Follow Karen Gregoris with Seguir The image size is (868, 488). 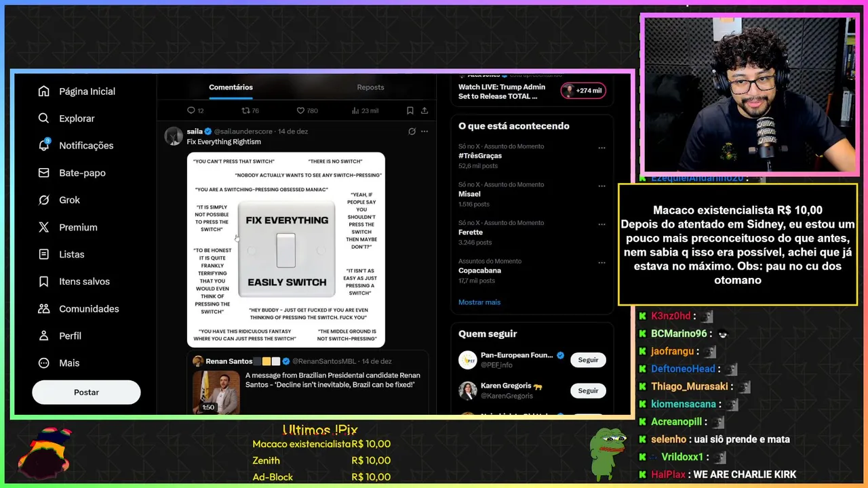click(x=588, y=391)
